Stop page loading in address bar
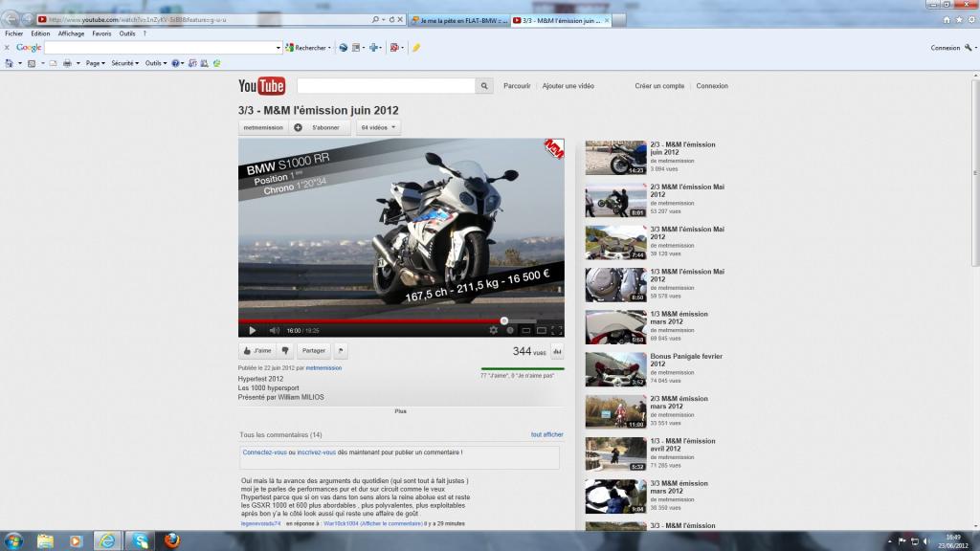 [x=401, y=19]
